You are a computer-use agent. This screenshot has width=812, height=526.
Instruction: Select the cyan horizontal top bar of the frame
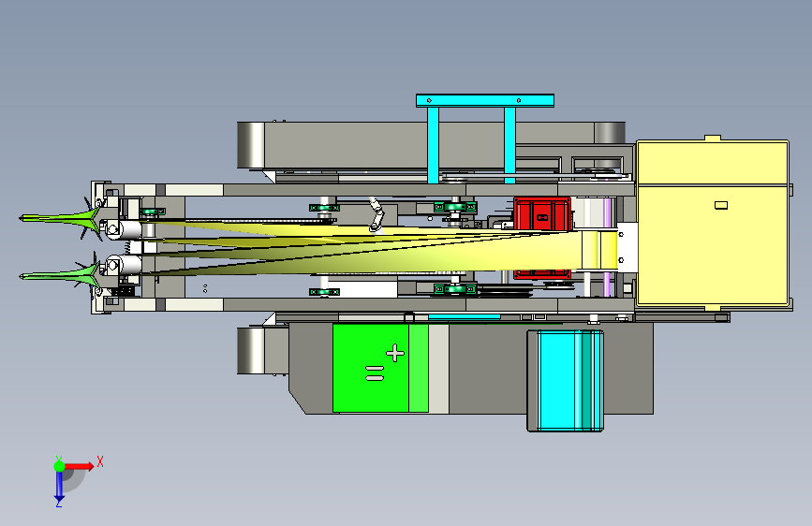click(x=485, y=100)
